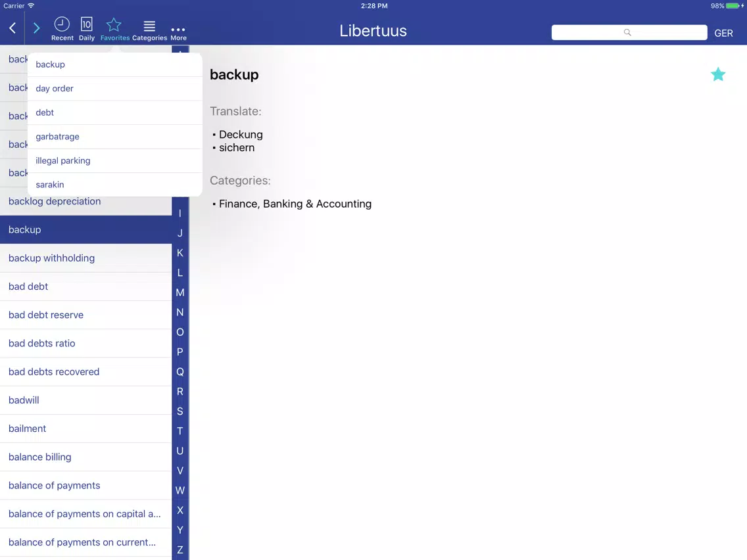
Task: Jump to letter I in index
Action: (180, 214)
